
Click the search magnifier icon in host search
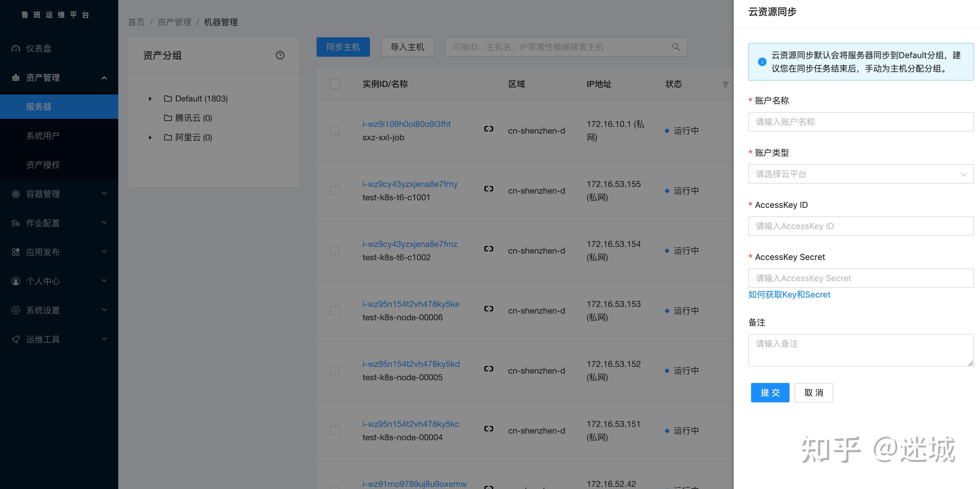click(676, 47)
